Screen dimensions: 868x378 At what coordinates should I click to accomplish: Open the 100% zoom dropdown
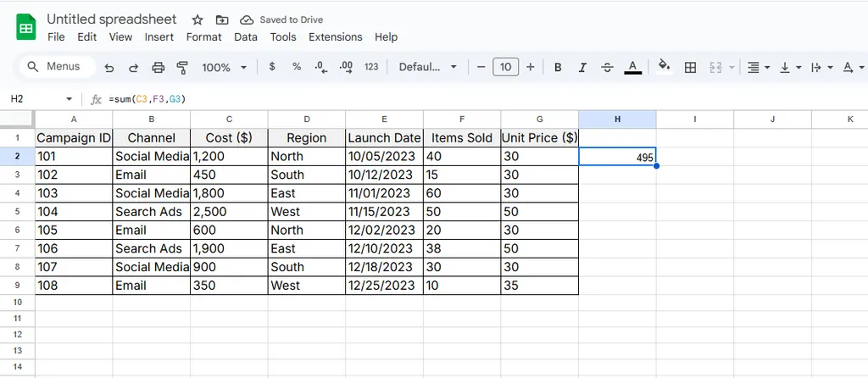point(224,67)
